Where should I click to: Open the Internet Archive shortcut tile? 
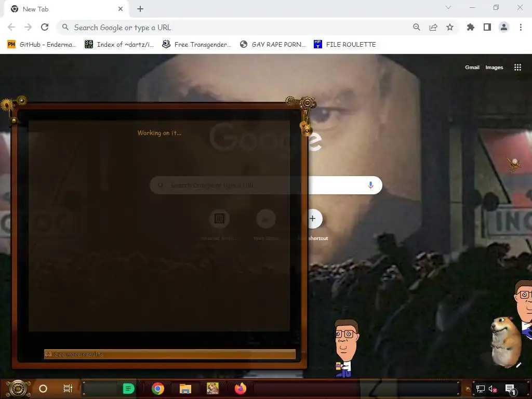(x=219, y=219)
